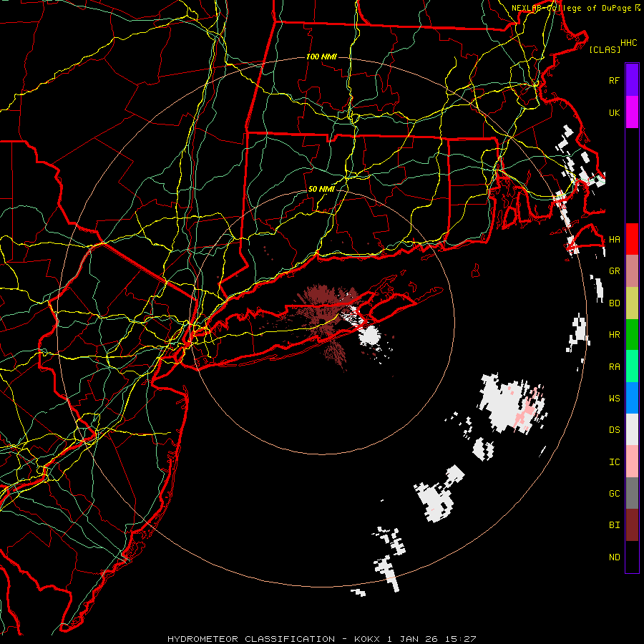The height and width of the screenshot is (644, 644).
Task: Click the "ND" legend label
Action: pos(614,557)
